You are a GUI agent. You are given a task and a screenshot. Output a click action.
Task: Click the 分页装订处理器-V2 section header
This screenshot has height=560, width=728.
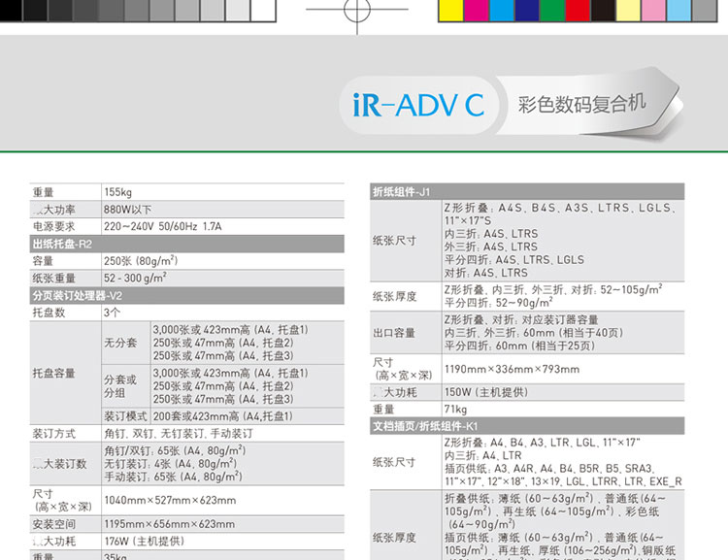coord(187,295)
